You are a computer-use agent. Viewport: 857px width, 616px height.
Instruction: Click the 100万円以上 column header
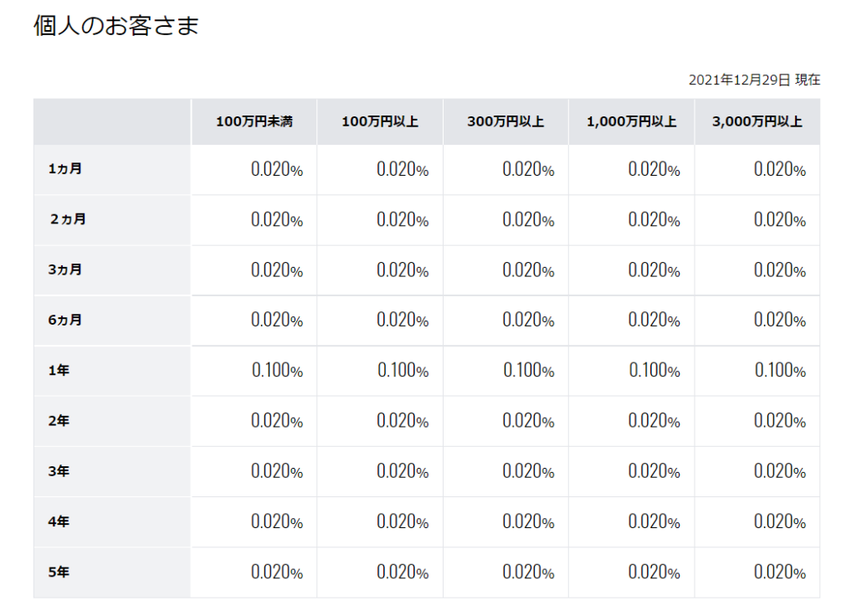click(380, 121)
